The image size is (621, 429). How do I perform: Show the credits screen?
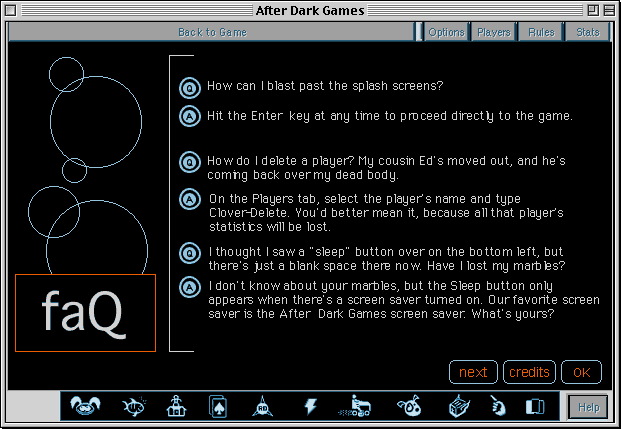529,372
